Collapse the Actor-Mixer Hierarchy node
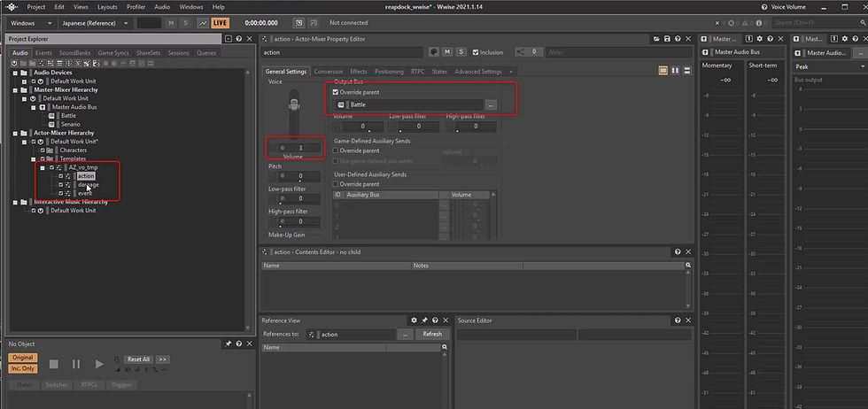This screenshot has height=409, width=868. (16, 133)
